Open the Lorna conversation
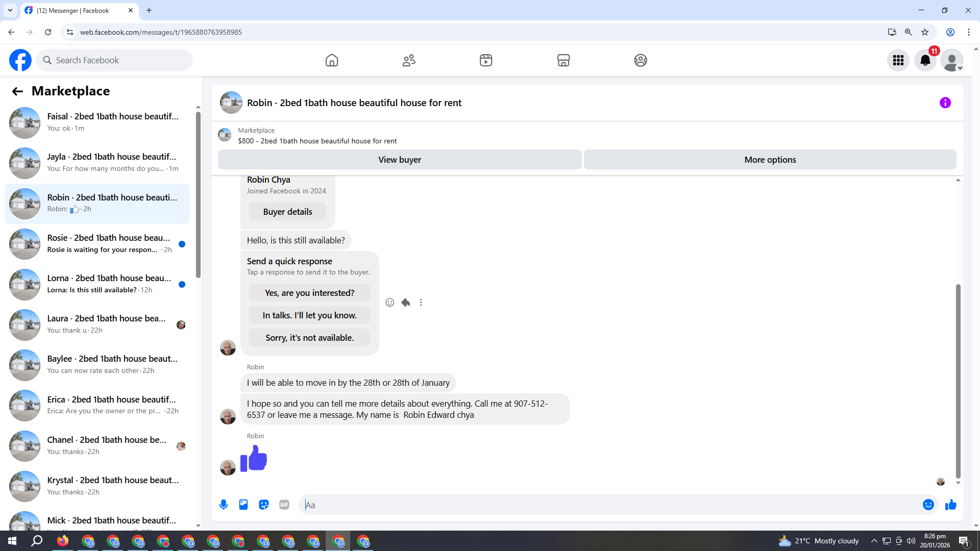 (x=97, y=284)
